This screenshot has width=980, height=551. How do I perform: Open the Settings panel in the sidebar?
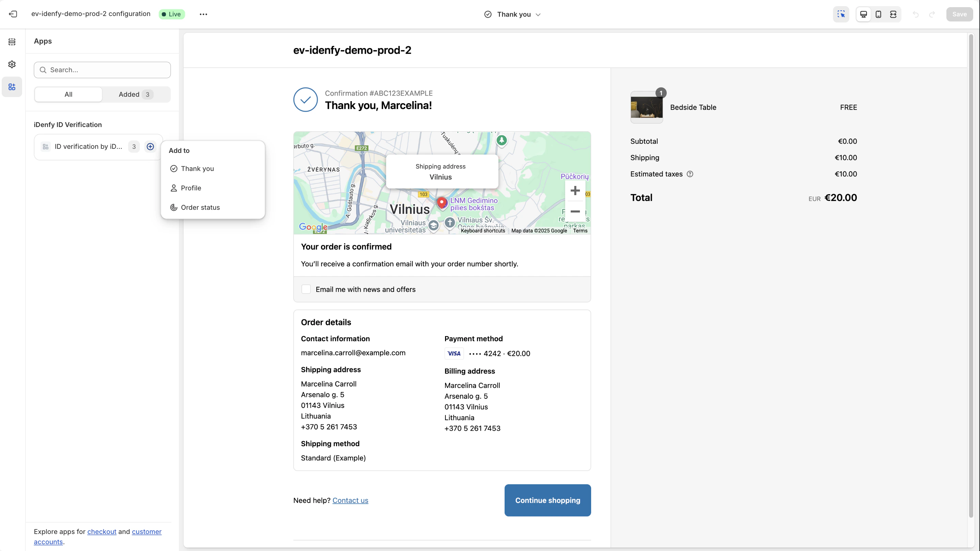point(12,64)
